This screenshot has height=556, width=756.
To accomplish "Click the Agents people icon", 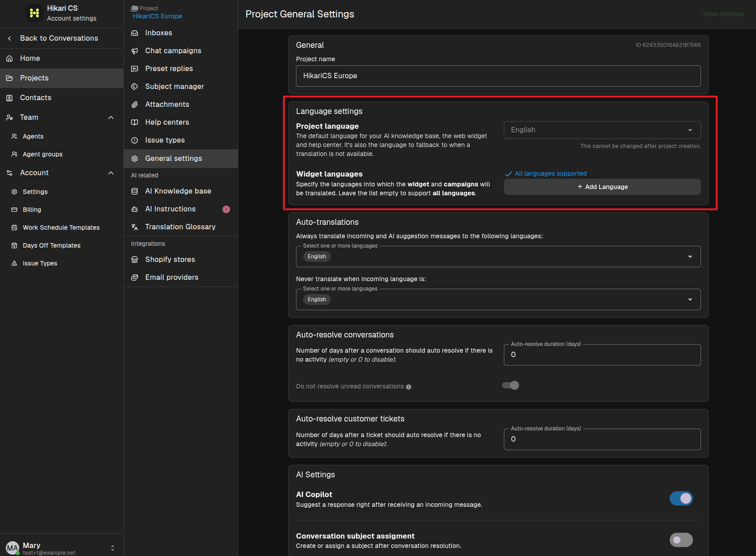I will (14, 136).
